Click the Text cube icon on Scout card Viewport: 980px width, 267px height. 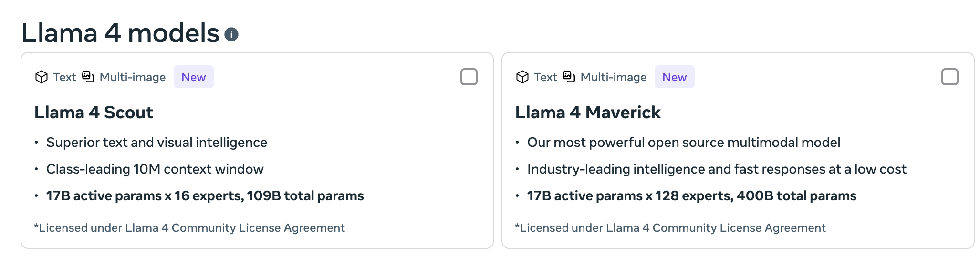pyautogui.click(x=42, y=77)
